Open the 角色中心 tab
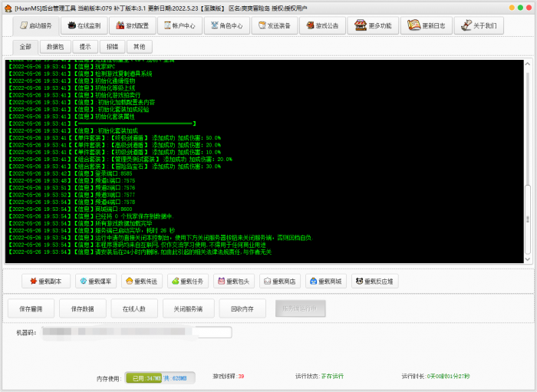 click(x=227, y=25)
